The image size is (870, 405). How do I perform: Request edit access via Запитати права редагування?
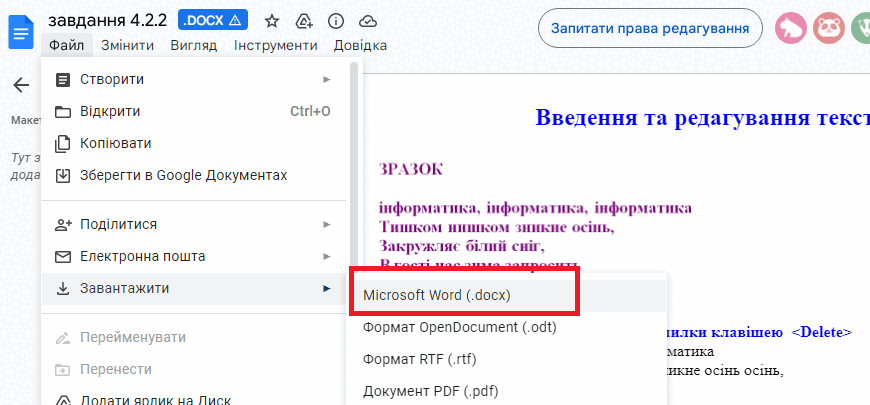pos(650,28)
